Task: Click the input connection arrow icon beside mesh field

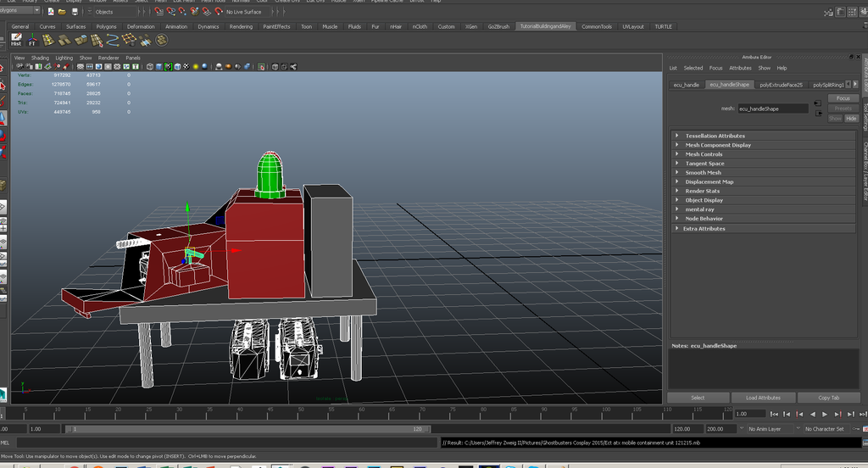Action: [x=818, y=103]
